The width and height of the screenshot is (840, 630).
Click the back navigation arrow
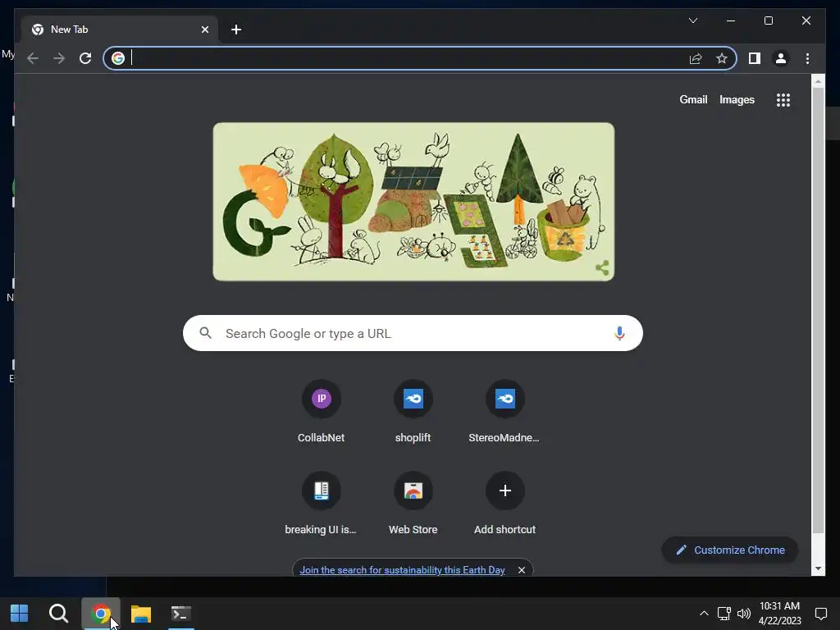coord(33,58)
